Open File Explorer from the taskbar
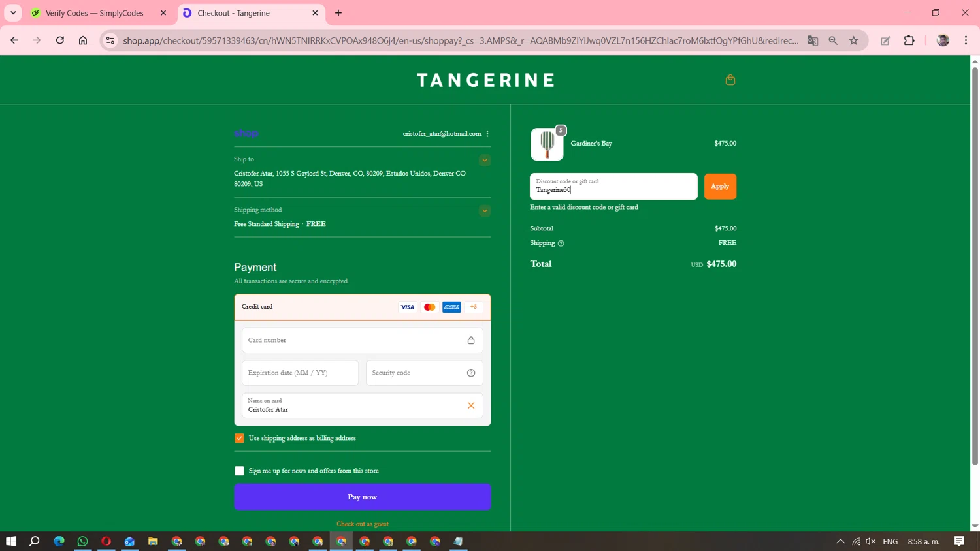The image size is (980, 551). pos(153,541)
